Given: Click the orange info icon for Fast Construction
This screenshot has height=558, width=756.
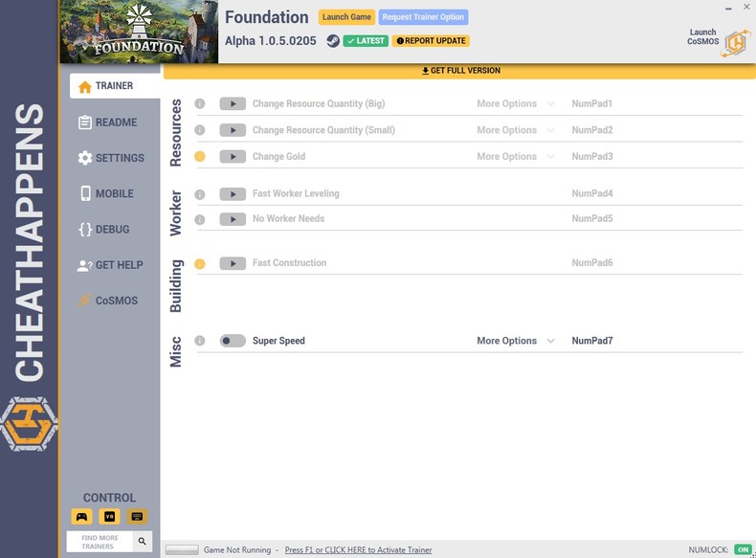Looking at the screenshot, I should (200, 264).
